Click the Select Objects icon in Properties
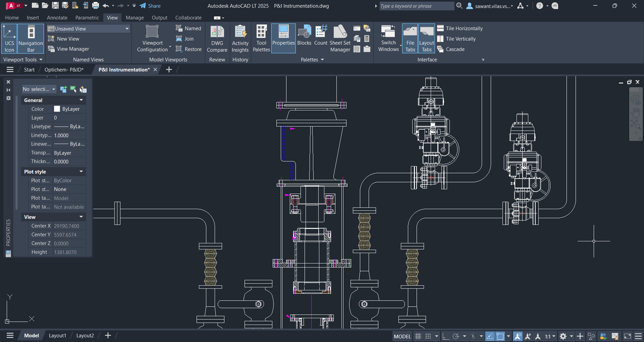 73,89
